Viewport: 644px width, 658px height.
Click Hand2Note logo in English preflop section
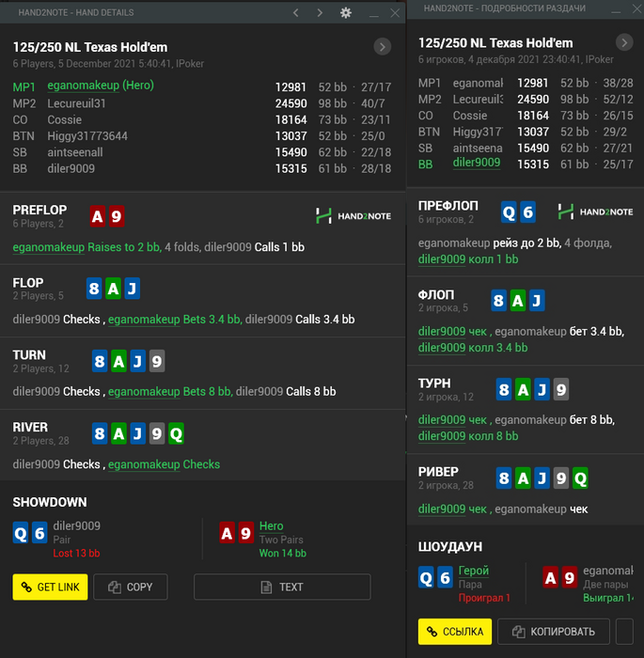pyautogui.click(x=353, y=216)
